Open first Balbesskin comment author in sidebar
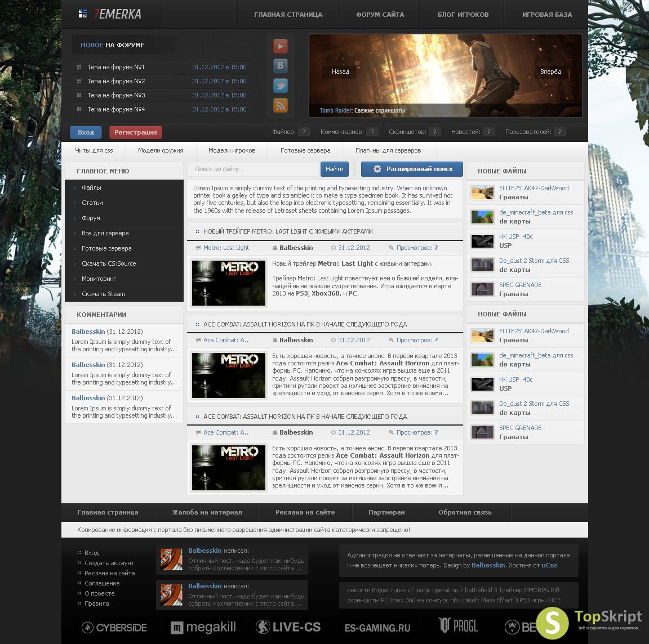Image resolution: width=649 pixels, height=644 pixels. coord(88,332)
